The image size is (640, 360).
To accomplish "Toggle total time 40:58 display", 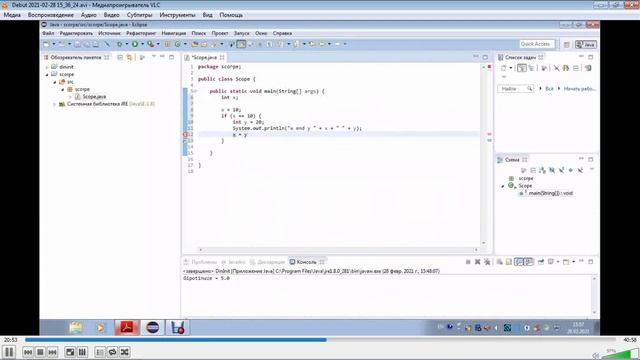I will pos(630,340).
